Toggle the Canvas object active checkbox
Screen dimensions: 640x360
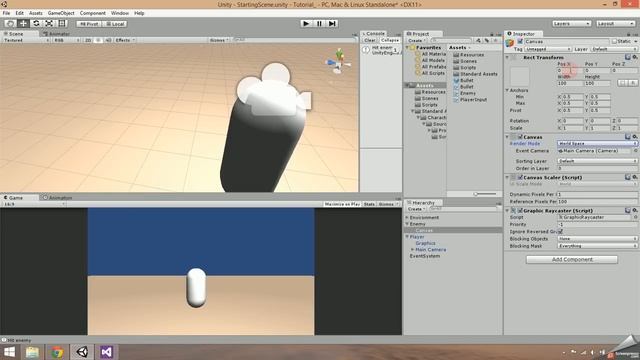[x=520, y=41]
